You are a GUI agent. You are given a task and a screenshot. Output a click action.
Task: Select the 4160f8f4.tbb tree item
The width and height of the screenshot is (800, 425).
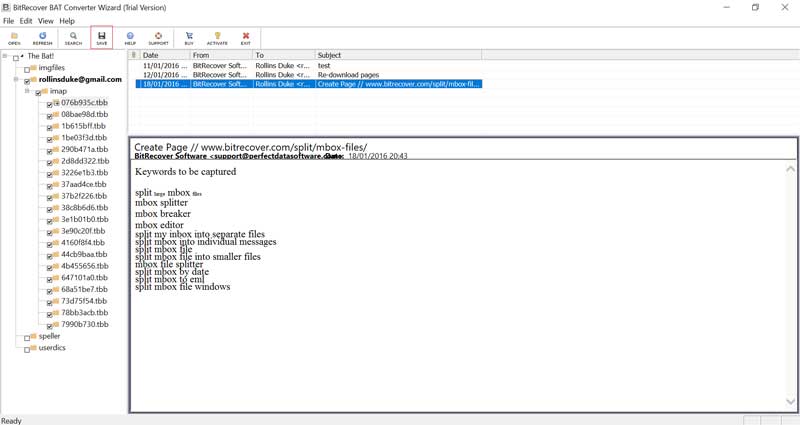(83, 243)
